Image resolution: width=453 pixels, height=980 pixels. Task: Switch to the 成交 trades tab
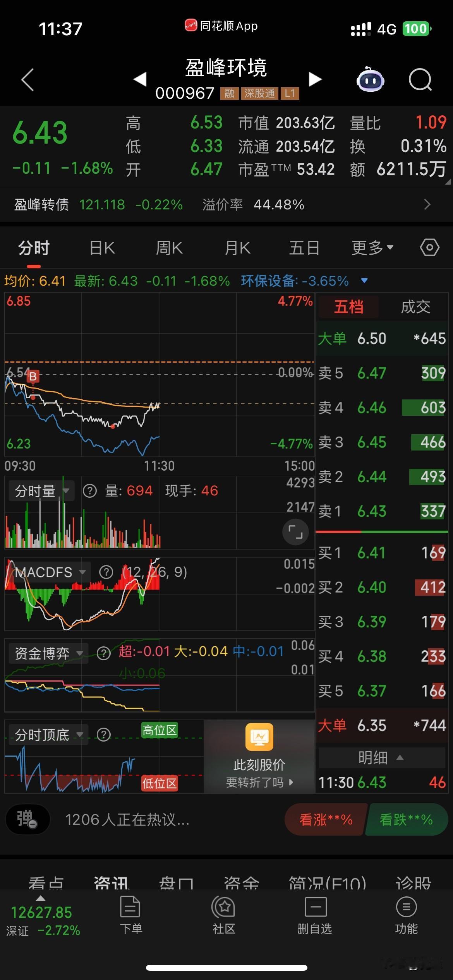415,307
